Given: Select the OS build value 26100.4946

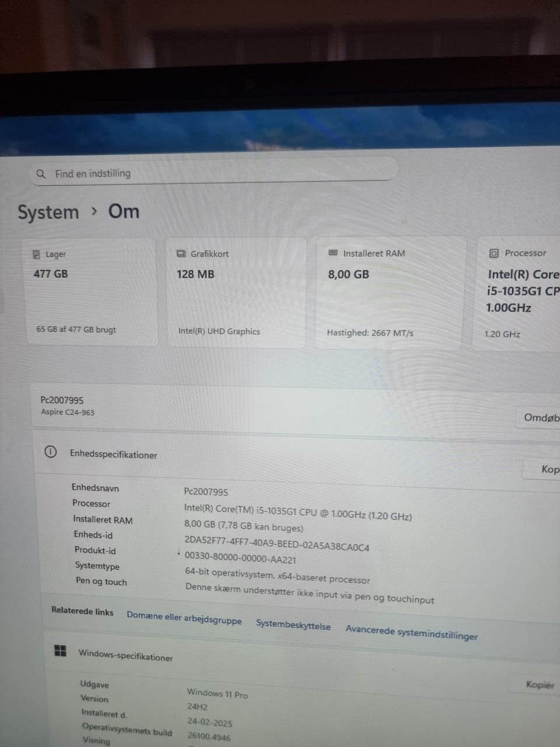Looking at the screenshot, I should coord(209,736).
